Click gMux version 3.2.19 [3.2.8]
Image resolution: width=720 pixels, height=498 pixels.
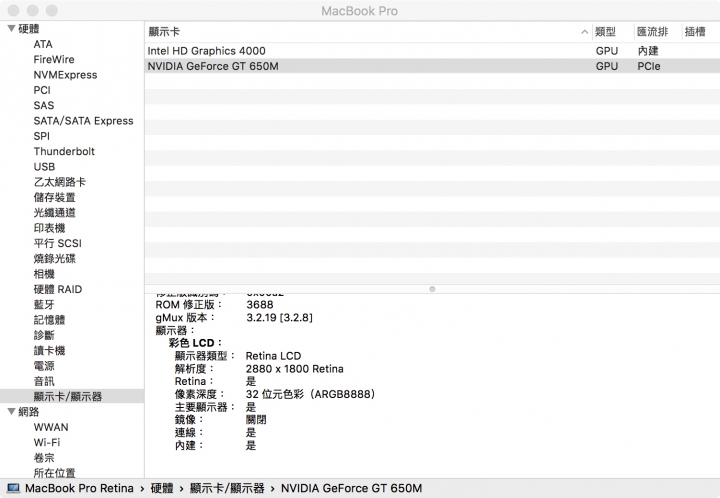coord(279,318)
